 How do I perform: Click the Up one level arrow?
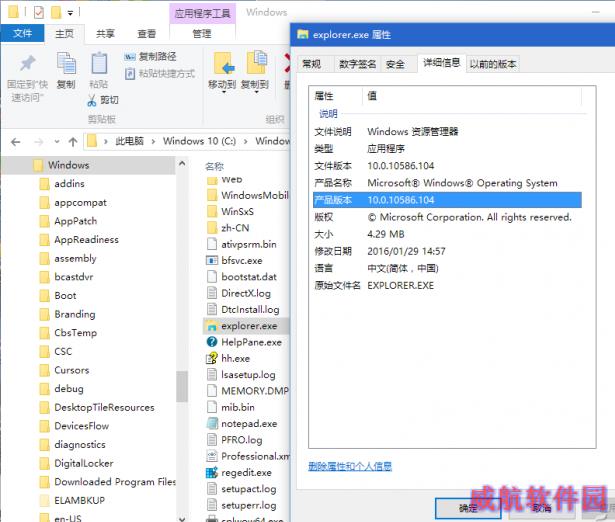pos(73,142)
